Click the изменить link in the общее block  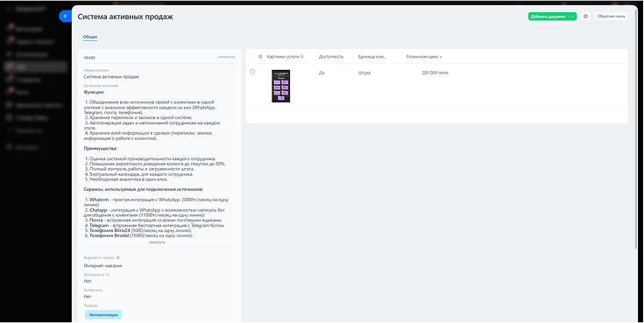tap(227, 57)
